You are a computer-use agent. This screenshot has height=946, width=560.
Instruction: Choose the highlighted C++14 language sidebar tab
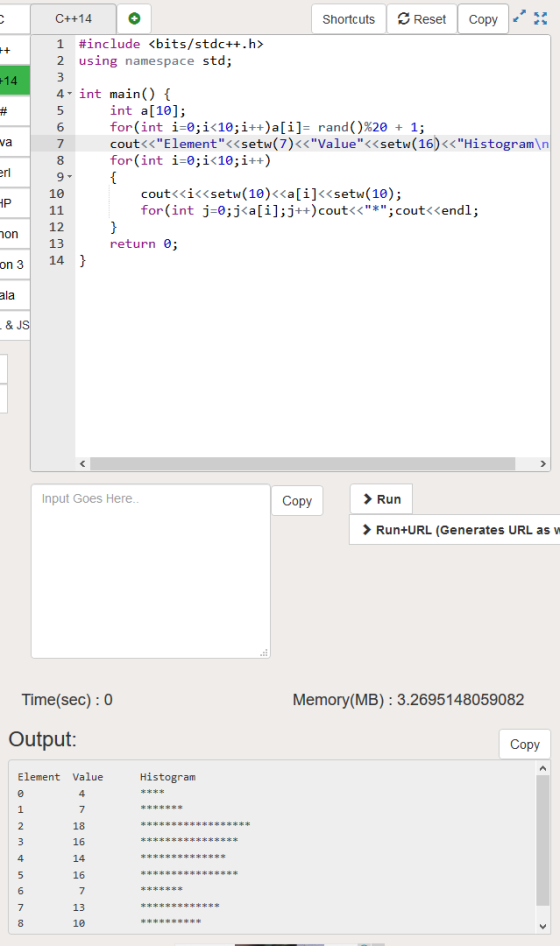[14, 81]
